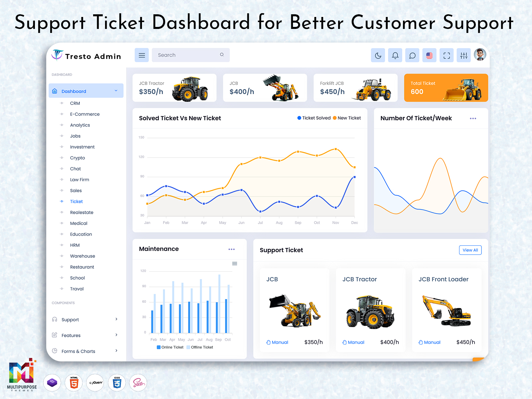Click the November New Ticket data point

tap(336, 149)
